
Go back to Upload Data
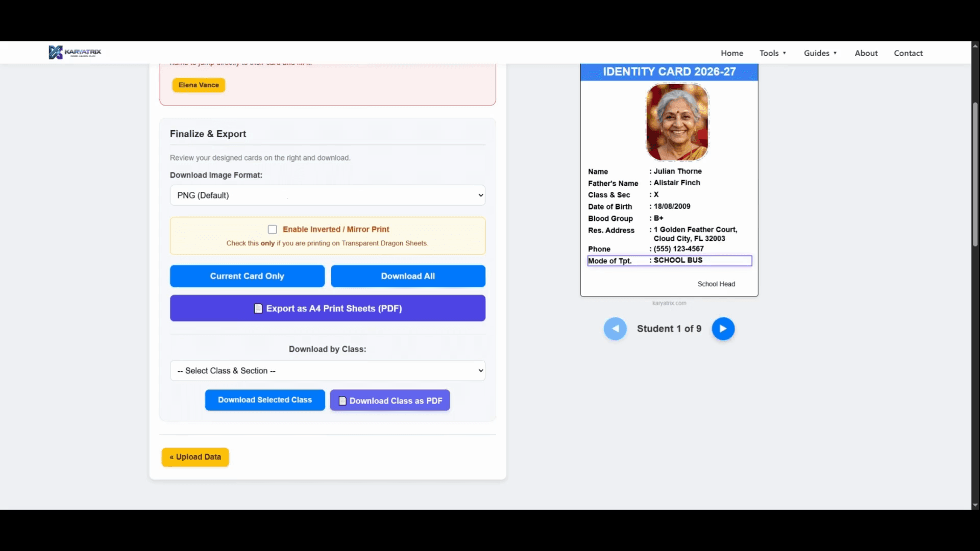point(195,457)
